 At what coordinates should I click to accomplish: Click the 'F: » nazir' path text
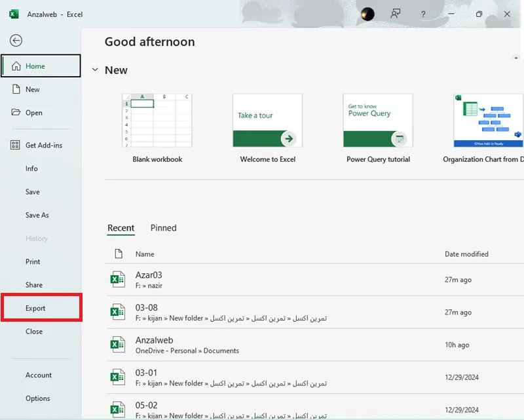click(149, 286)
